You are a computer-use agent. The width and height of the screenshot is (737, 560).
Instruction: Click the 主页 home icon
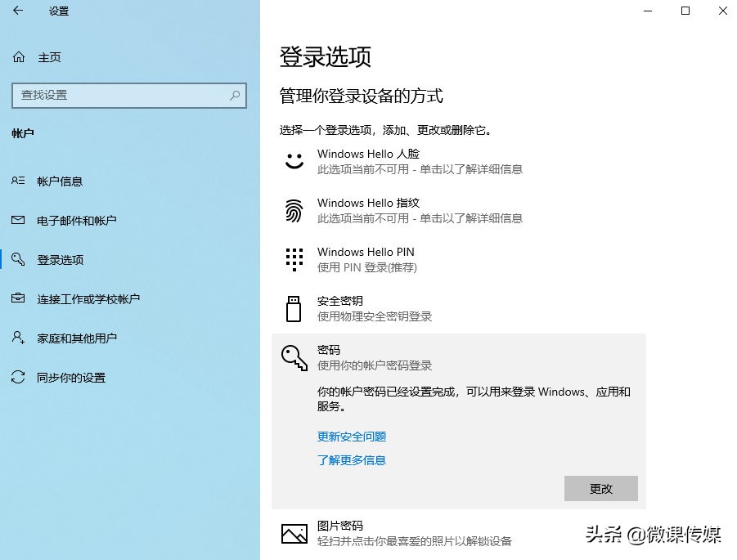(19, 57)
